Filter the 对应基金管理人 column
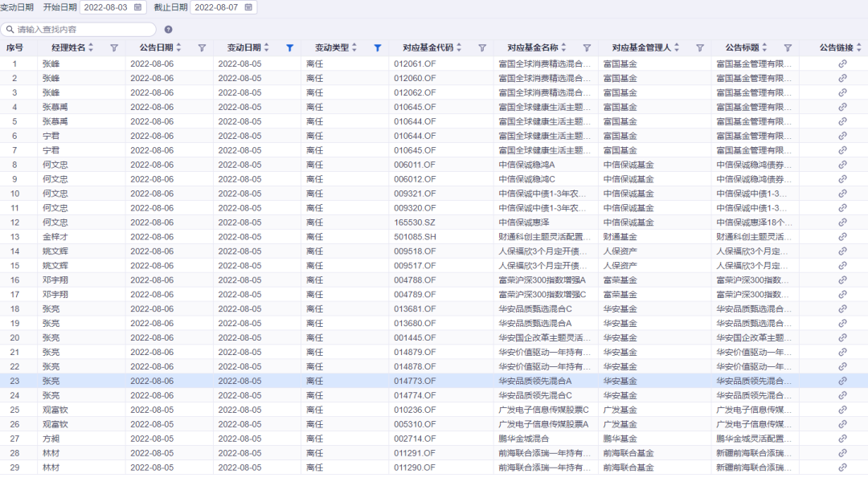 click(700, 48)
